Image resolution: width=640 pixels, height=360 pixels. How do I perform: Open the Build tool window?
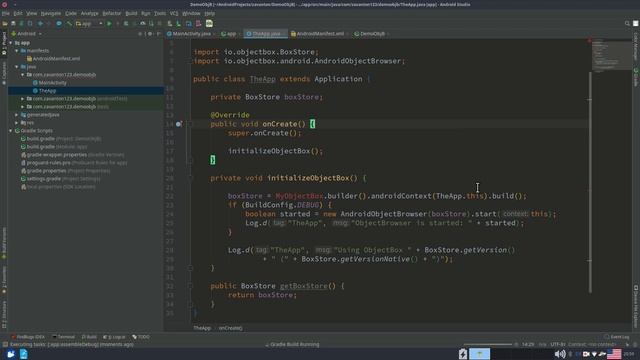tap(89, 337)
